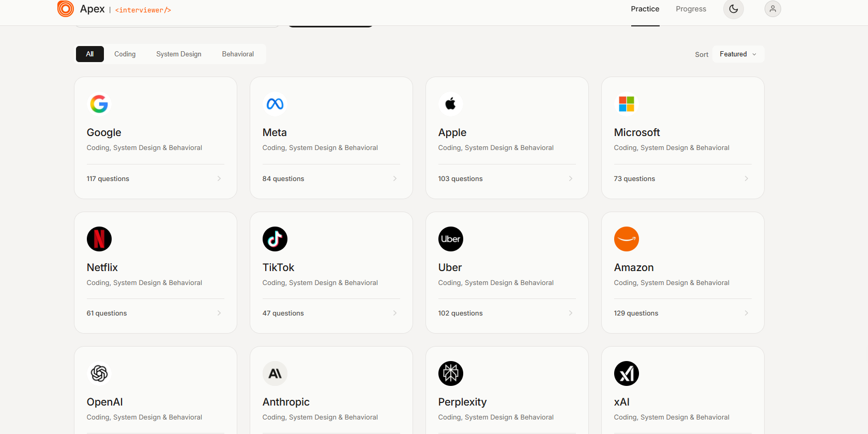Click the Google logo icon
Image resolution: width=868 pixels, height=434 pixels.
tap(99, 104)
